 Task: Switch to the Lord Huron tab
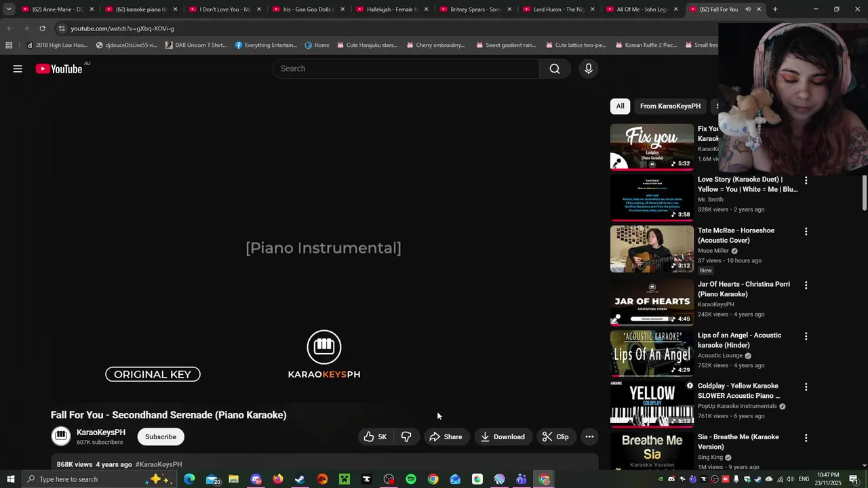point(559,9)
